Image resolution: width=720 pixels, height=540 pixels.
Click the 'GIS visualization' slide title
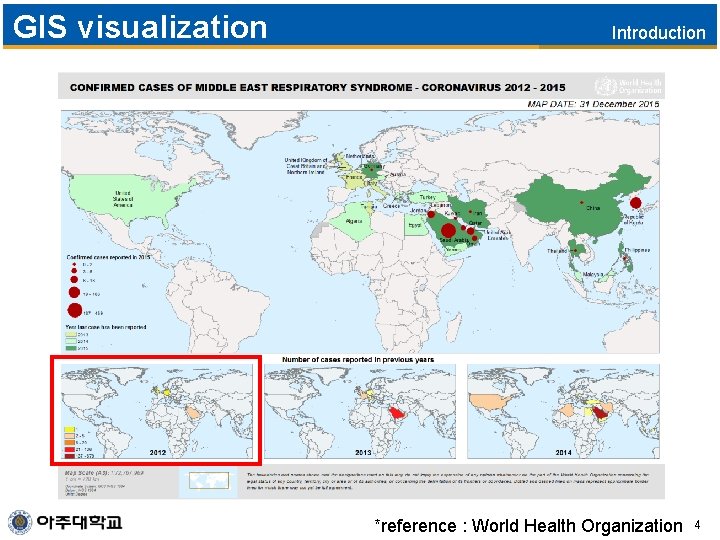tap(140, 27)
